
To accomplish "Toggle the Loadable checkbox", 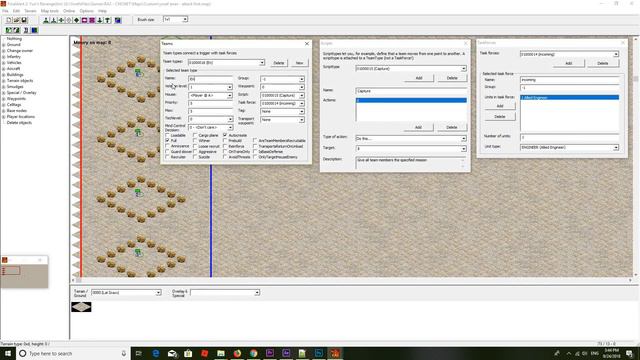I will point(167,135).
